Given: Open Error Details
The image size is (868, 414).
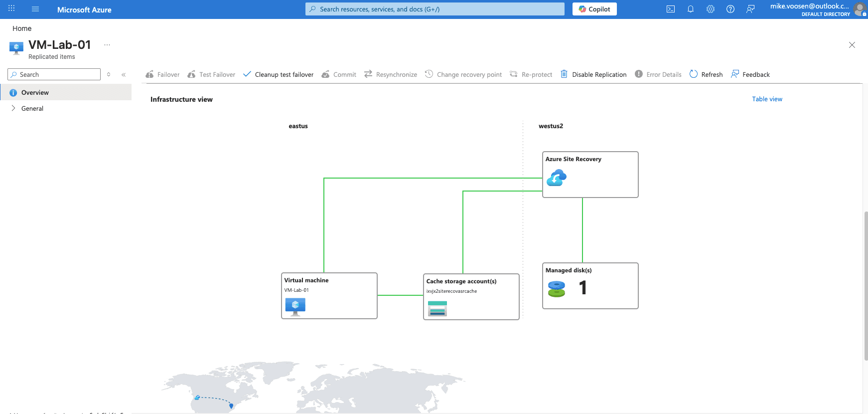Looking at the screenshot, I should coord(658,74).
